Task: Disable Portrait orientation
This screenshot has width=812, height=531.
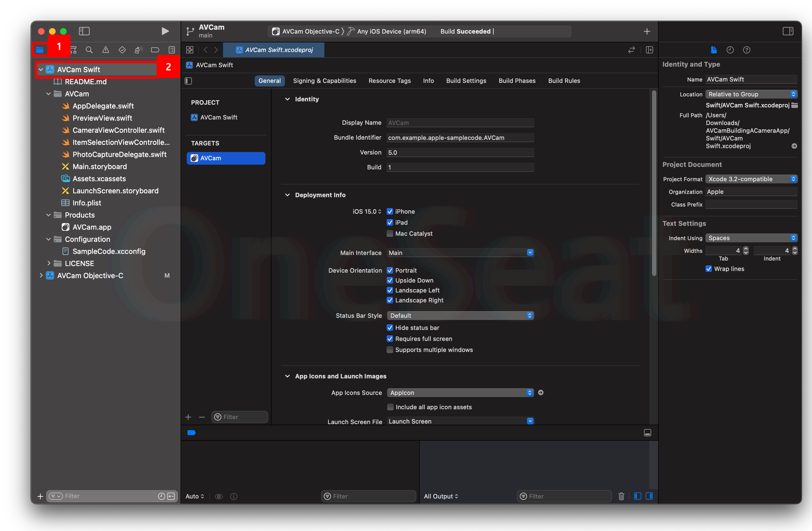Action: click(x=390, y=271)
